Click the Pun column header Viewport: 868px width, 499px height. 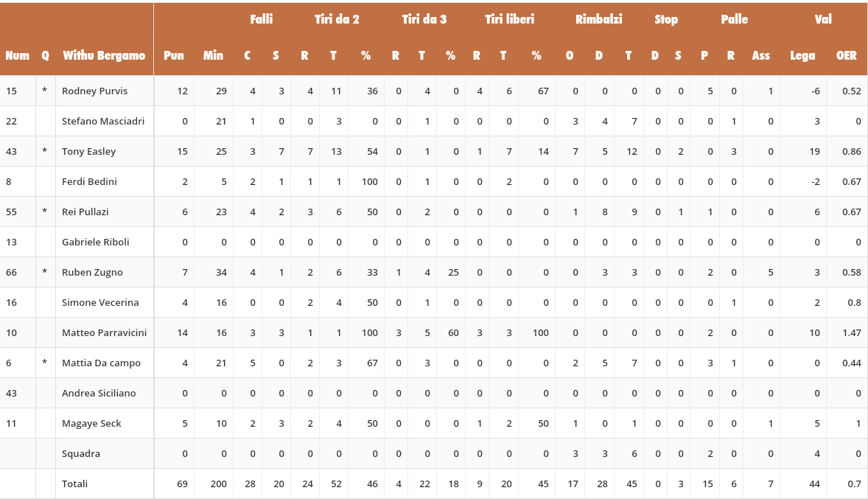(x=174, y=55)
